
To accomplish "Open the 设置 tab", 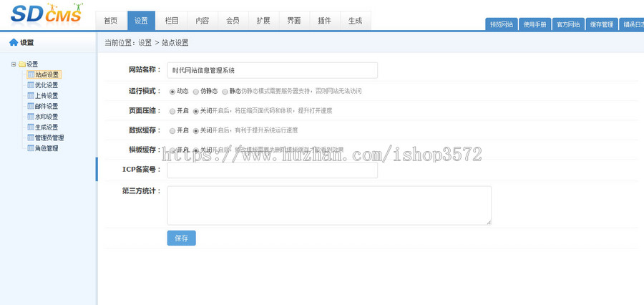I will [141, 21].
